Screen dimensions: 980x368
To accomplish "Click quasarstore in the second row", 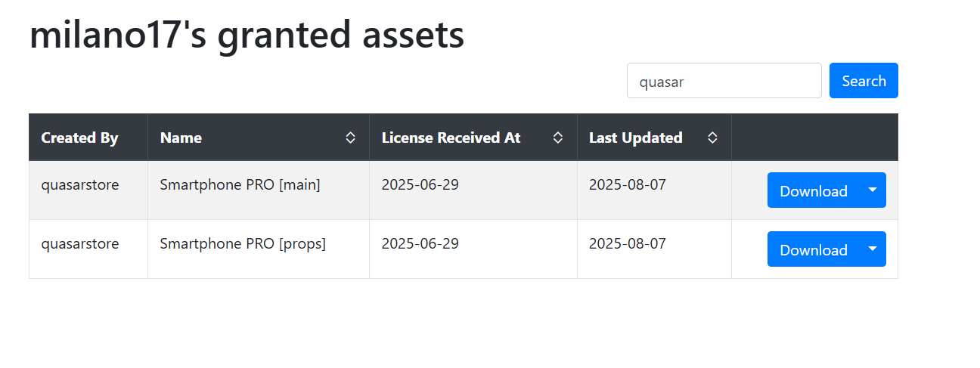I will pos(79,243).
